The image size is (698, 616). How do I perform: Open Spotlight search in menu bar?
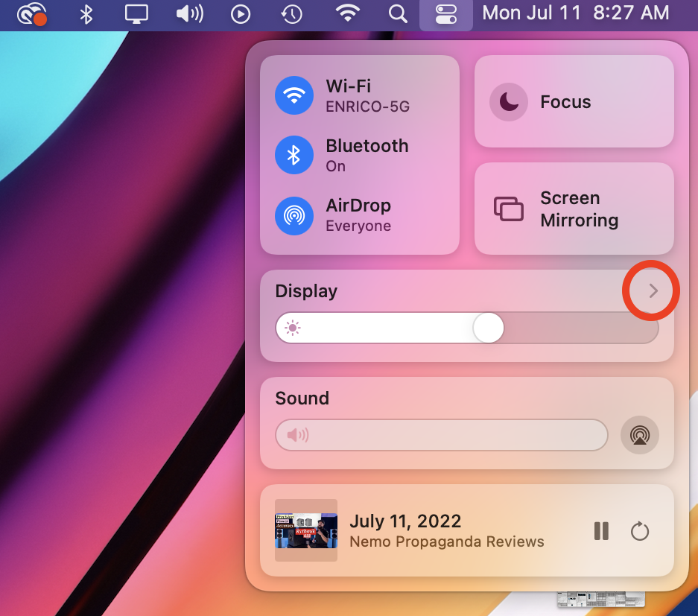pos(398,14)
